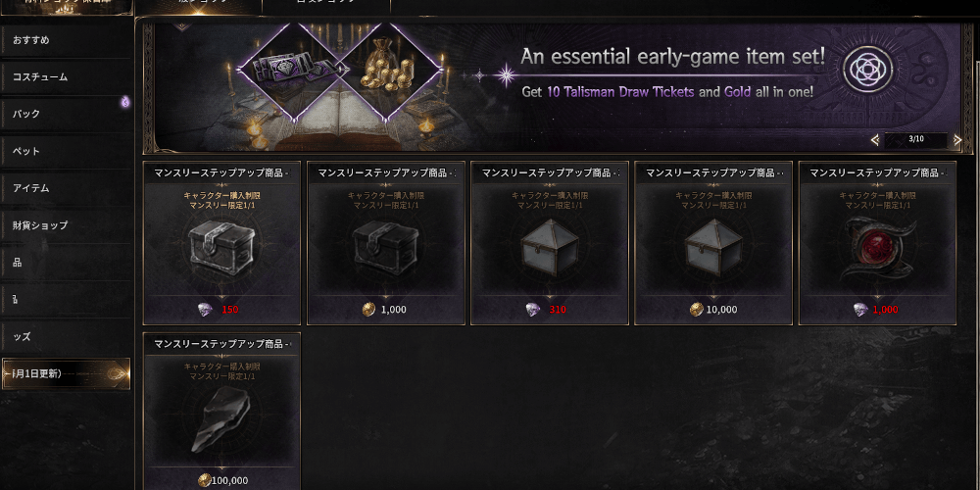The width and height of the screenshot is (980, 490).
Task: Open the おすすめ category
Action: (65, 40)
